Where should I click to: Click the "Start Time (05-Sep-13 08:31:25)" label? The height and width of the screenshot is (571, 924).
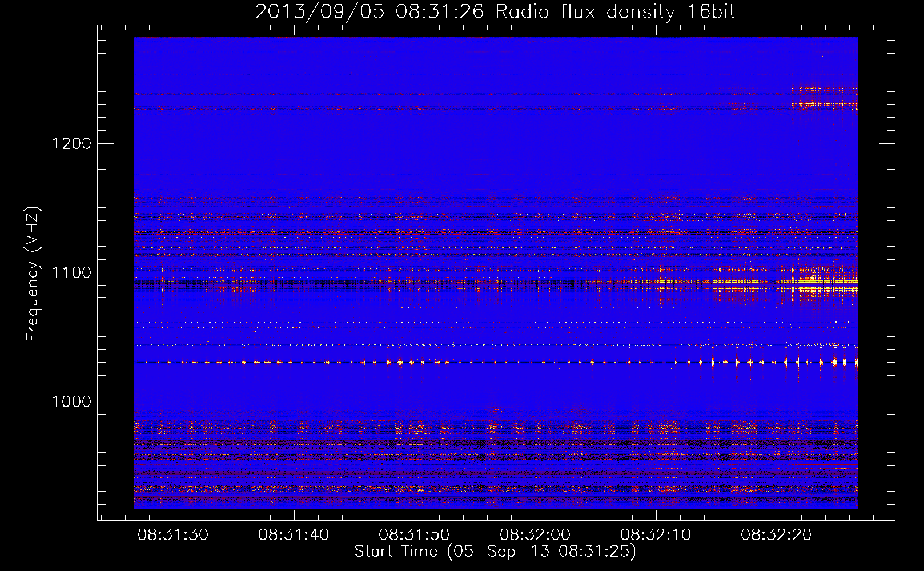pos(495,552)
